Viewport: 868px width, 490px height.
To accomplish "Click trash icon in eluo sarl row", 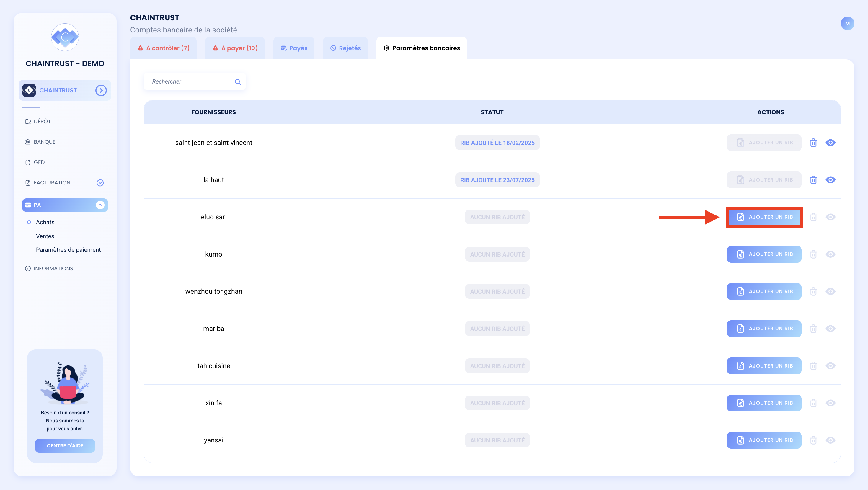I will [x=813, y=217].
